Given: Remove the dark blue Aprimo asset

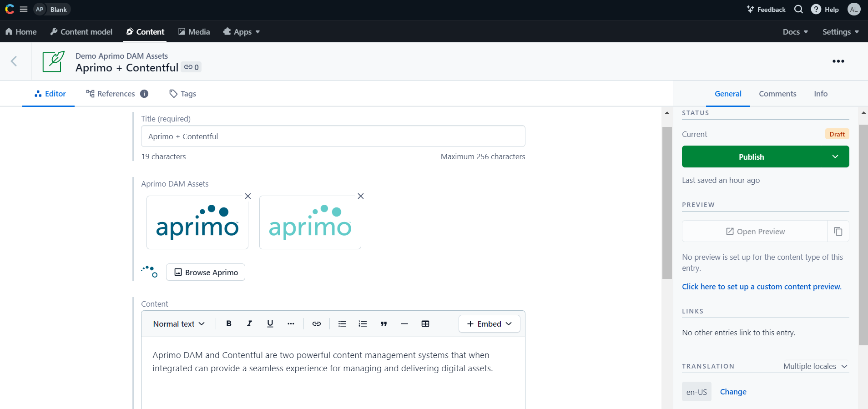Looking at the screenshot, I should [248, 196].
